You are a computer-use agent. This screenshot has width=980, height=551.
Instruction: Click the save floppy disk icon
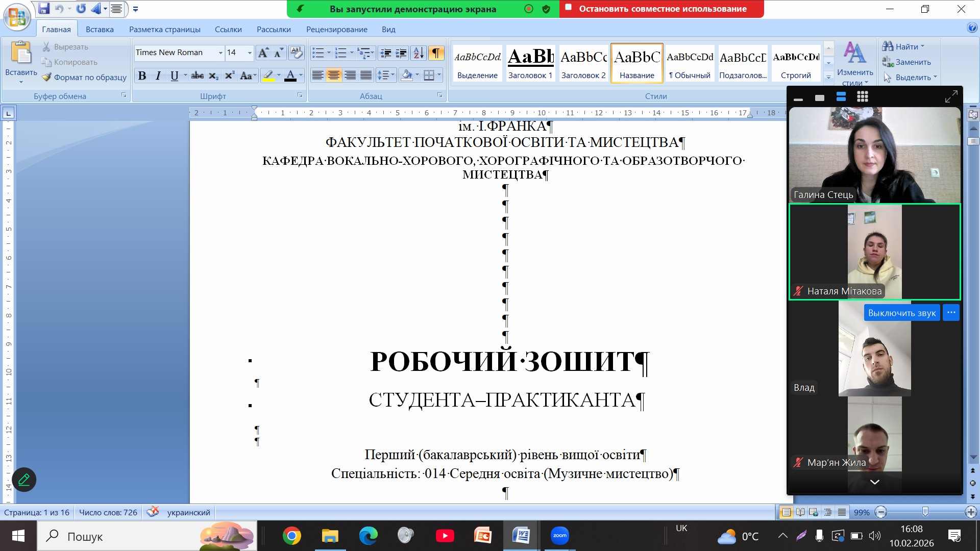(44, 9)
